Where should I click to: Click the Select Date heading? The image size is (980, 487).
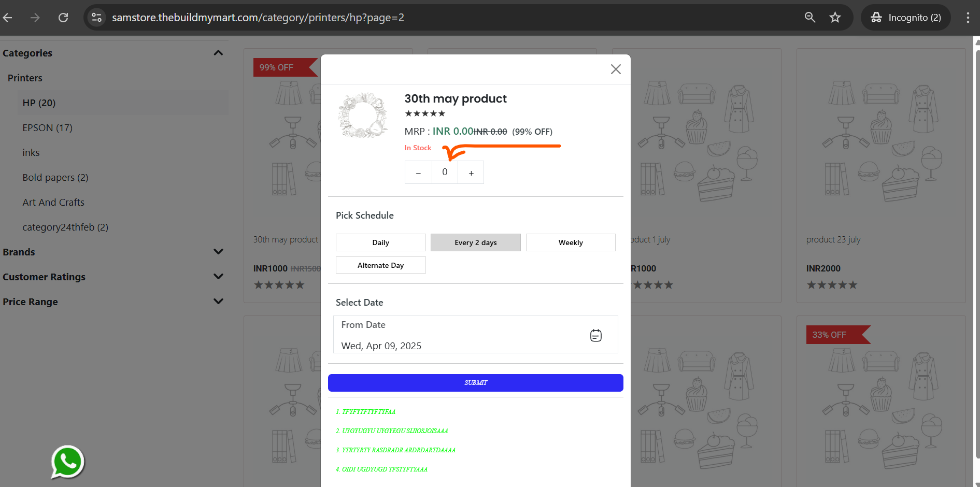360,303
